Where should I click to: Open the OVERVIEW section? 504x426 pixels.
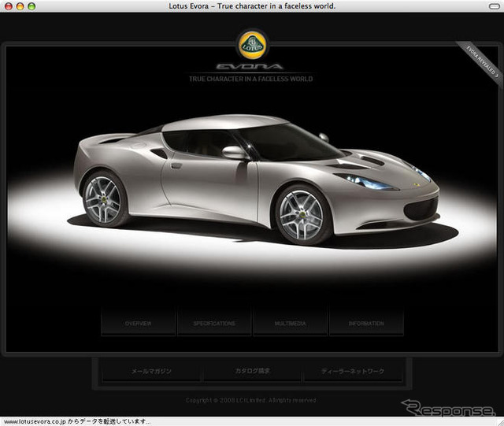coord(139,323)
